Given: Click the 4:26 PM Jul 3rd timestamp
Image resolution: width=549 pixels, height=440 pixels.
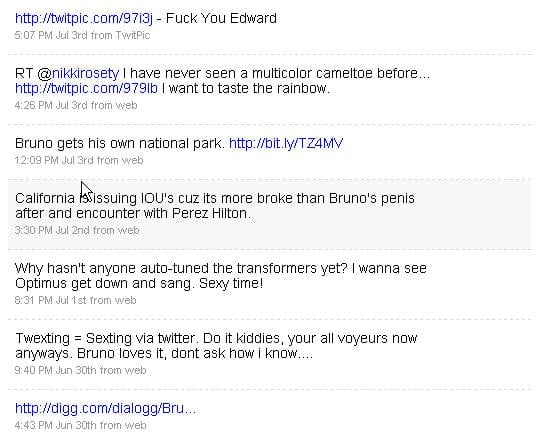Looking at the screenshot, I should (52, 105).
